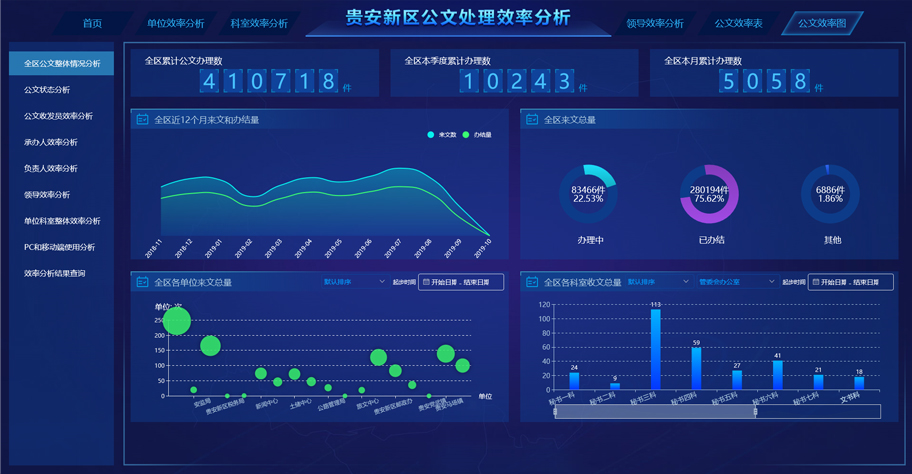This screenshot has height=474, width=912.
Task: Switch to the 单位效率分析 top tab
Action: (175, 23)
